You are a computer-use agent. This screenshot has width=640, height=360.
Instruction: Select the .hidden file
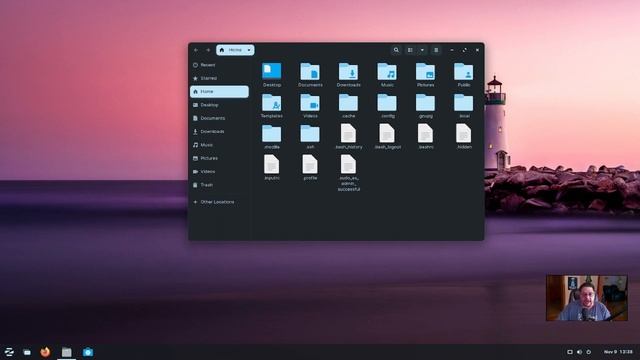[464, 133]
